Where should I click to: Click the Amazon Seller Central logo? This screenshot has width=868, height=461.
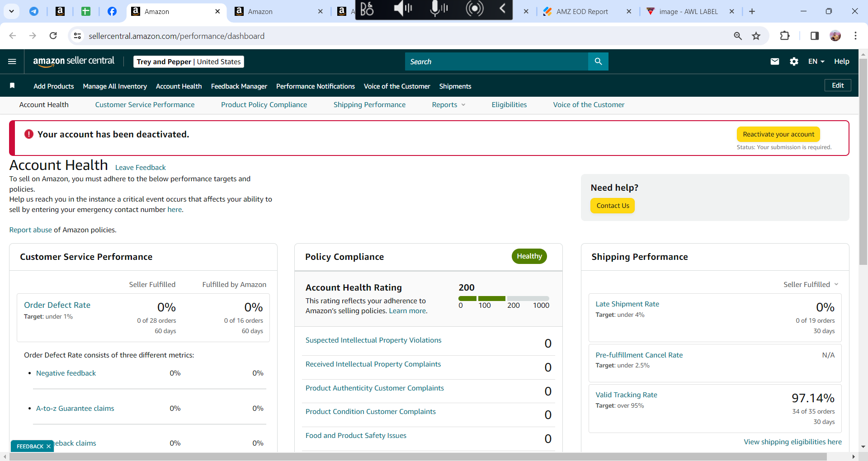(74, 61)
